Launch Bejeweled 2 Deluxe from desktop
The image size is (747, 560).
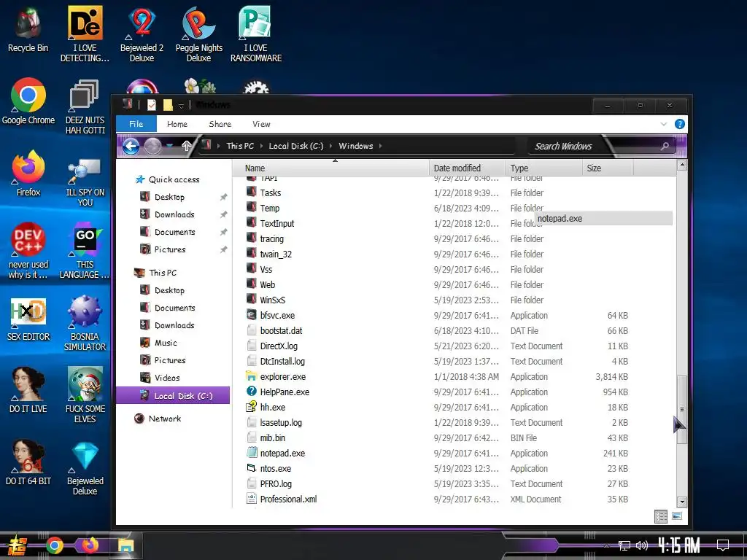pyautogui.click(x=142, y=34)
